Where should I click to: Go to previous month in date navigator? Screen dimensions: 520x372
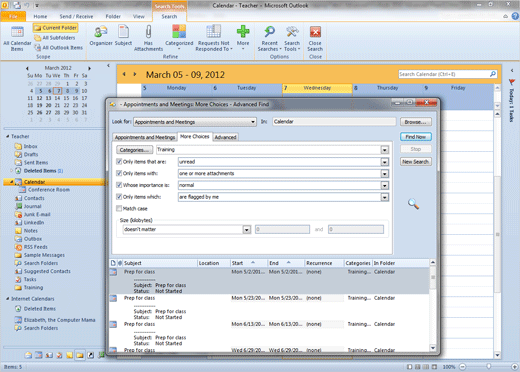27,68
